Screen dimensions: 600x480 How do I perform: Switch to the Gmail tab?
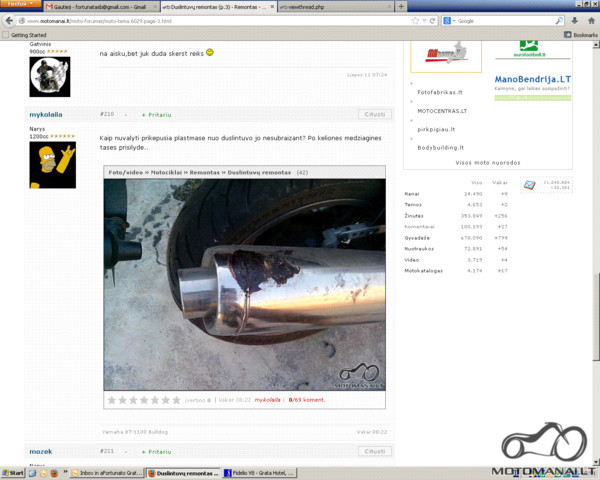[x=101, y=7]
